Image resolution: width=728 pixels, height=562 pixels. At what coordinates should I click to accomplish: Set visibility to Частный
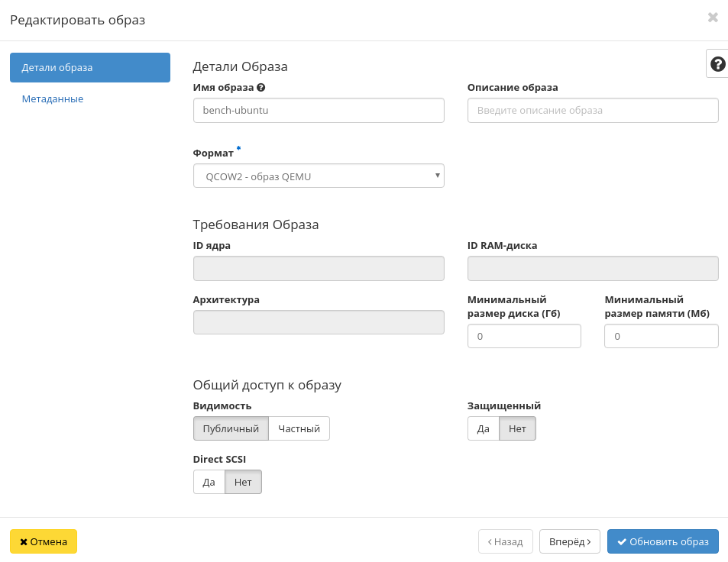coord(299,429)
